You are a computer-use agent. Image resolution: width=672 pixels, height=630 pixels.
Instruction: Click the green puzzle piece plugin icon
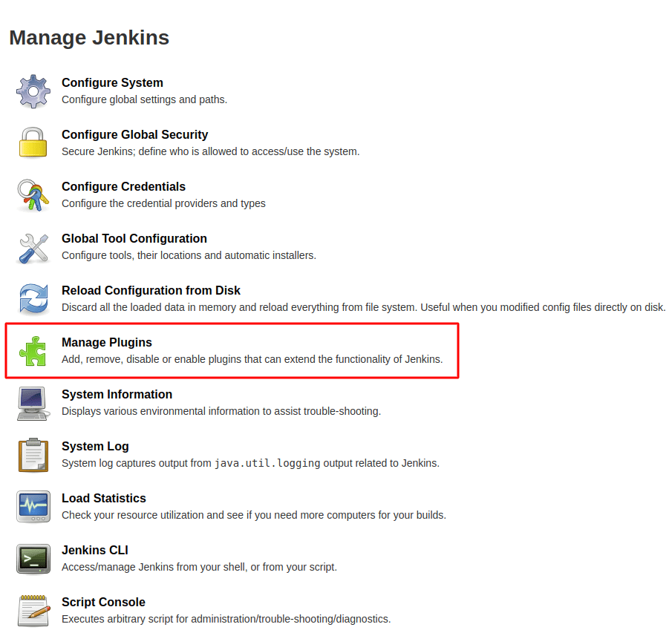[33, 351]
